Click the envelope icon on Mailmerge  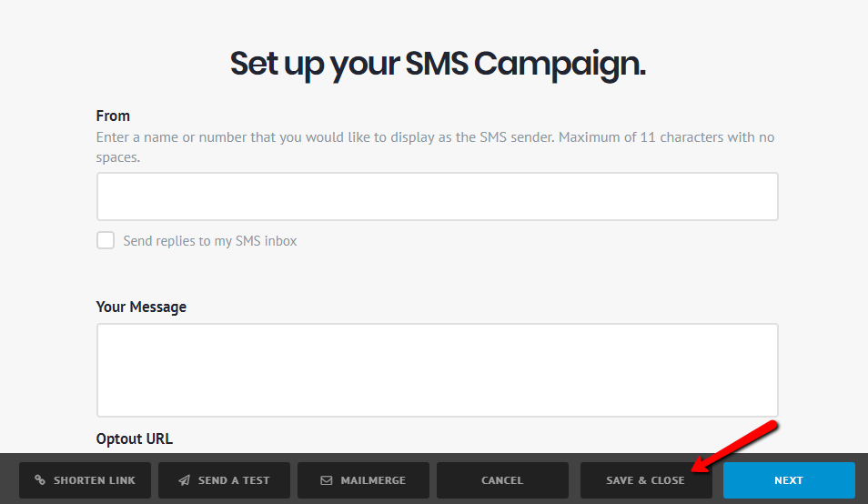pyautogui.click(x=327, y=480)
